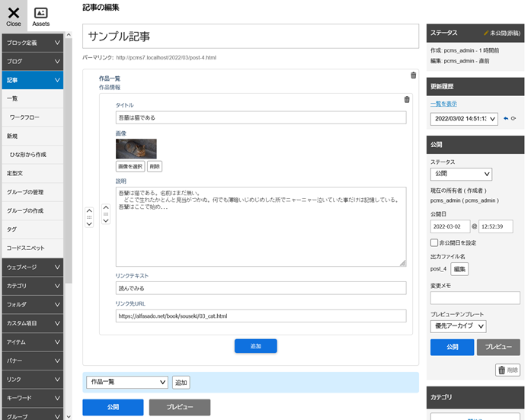The width and height of the screenshot is (531, 420).
Task: Expand the アイテム menu section
Action: [33, 342]
